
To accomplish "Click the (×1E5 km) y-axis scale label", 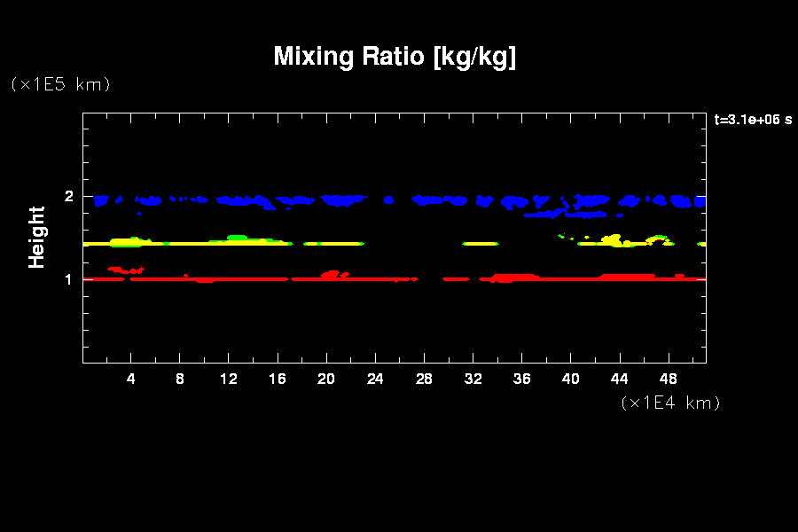I will (x=60, y=84).
